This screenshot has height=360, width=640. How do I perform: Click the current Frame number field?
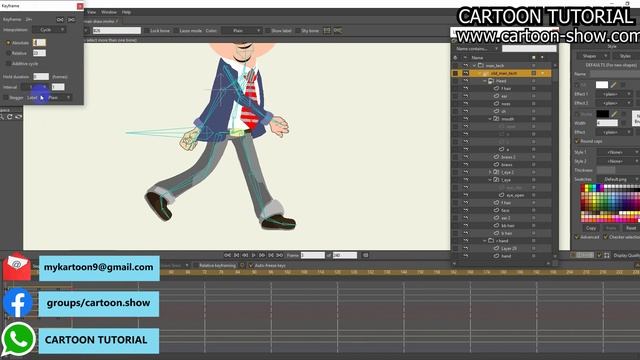tap(313, 255)
